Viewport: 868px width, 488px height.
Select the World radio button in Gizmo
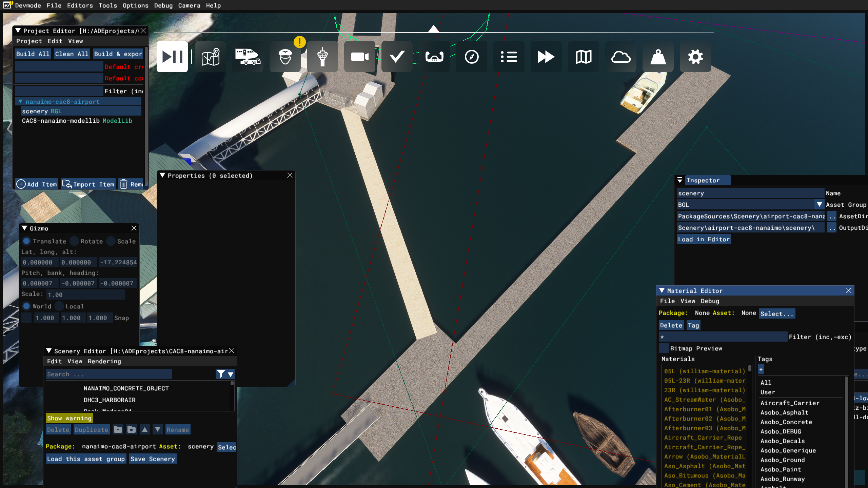(26, 306)
